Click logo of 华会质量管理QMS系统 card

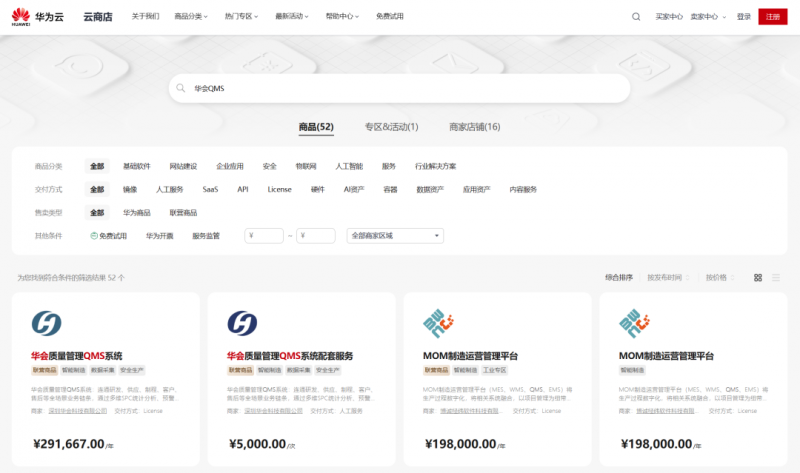click(x=46, y=323)
